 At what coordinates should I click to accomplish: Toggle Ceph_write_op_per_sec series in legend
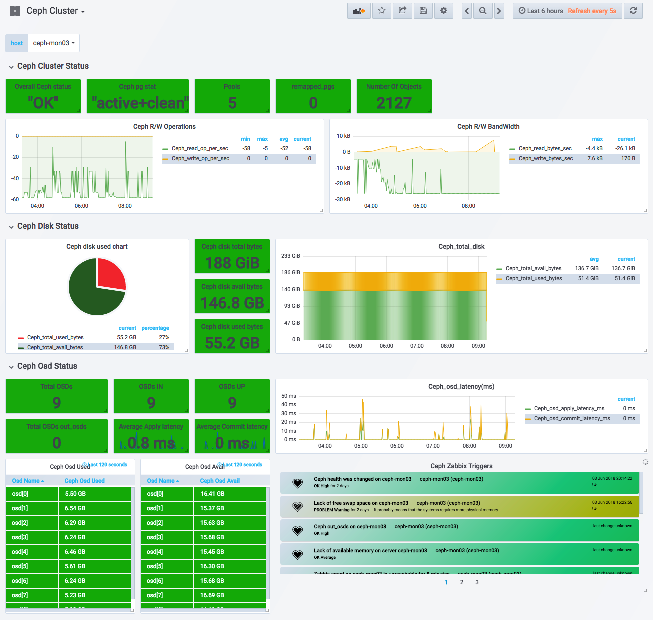click(x=199, y=158)
